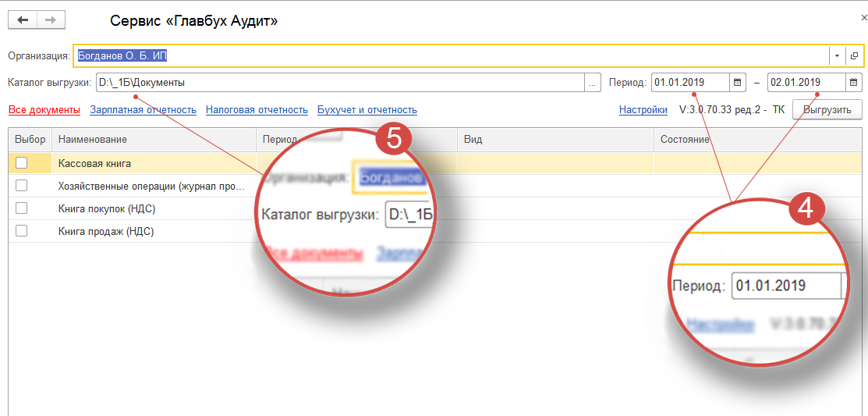The height and width of the screenshot is (416, 868).
Task: Open calendar for period end date
Action: (853, 82)
